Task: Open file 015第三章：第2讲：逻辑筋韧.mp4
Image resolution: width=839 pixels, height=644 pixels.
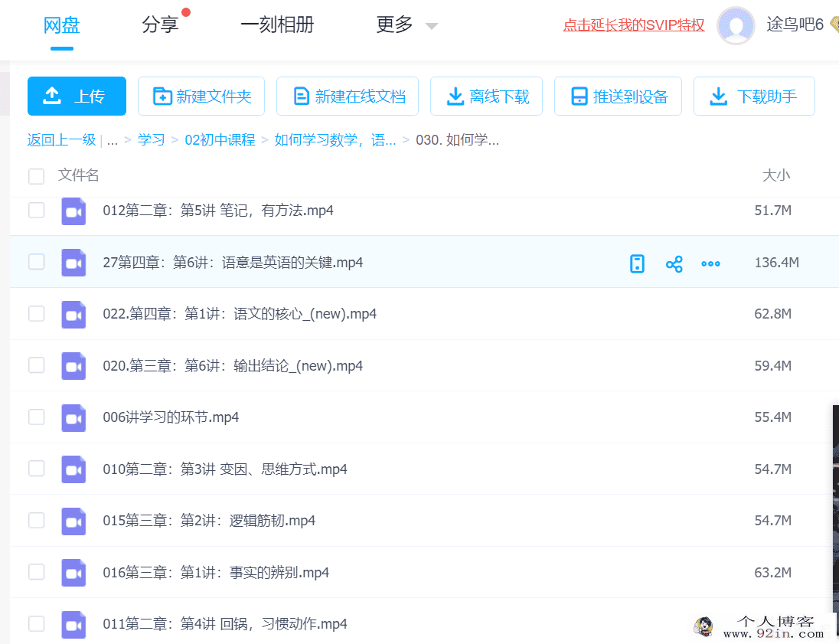Action: coord(209,521)
